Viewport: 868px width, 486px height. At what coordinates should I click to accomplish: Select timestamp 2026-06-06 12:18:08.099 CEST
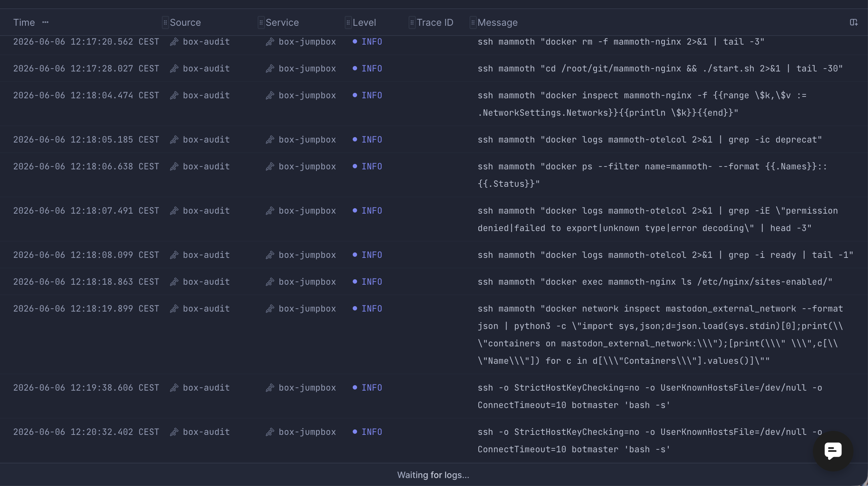click(86, 255)
